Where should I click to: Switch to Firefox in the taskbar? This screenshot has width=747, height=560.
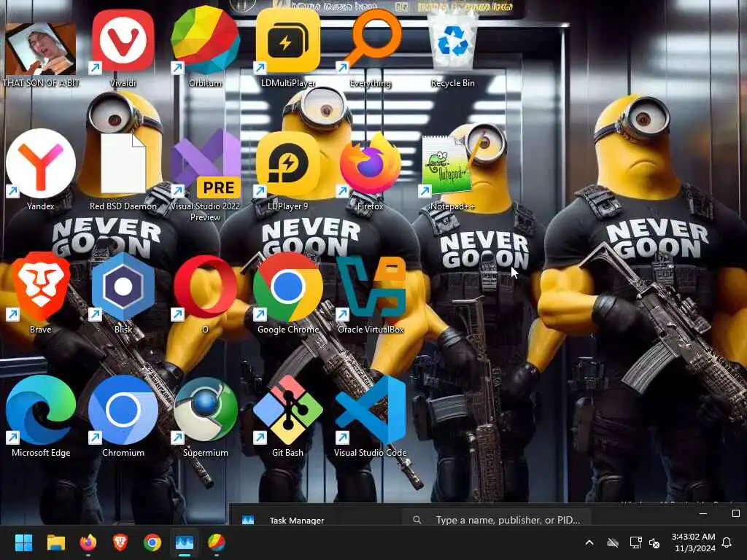[x=88, y=542]
